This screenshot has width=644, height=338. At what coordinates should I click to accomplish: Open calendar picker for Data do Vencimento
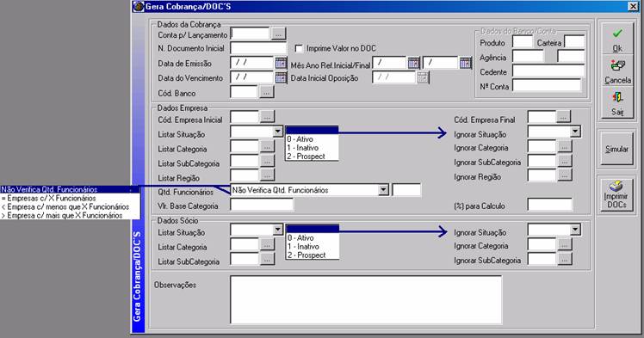pyautogui.click(x=281, y=77)
